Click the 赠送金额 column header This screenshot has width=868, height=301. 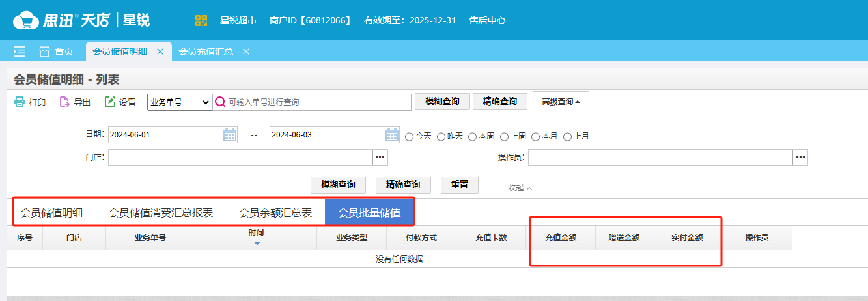pos(624,238)
